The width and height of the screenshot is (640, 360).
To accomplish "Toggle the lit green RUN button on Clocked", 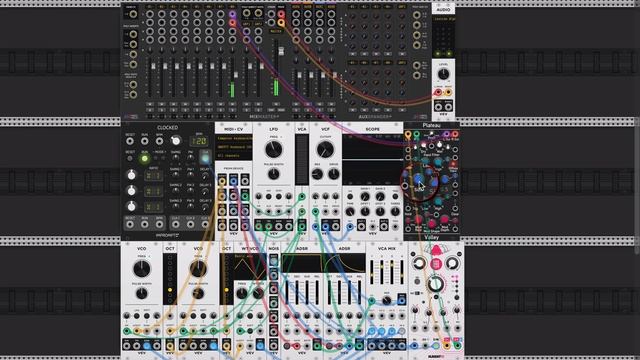I will [144, 158].
